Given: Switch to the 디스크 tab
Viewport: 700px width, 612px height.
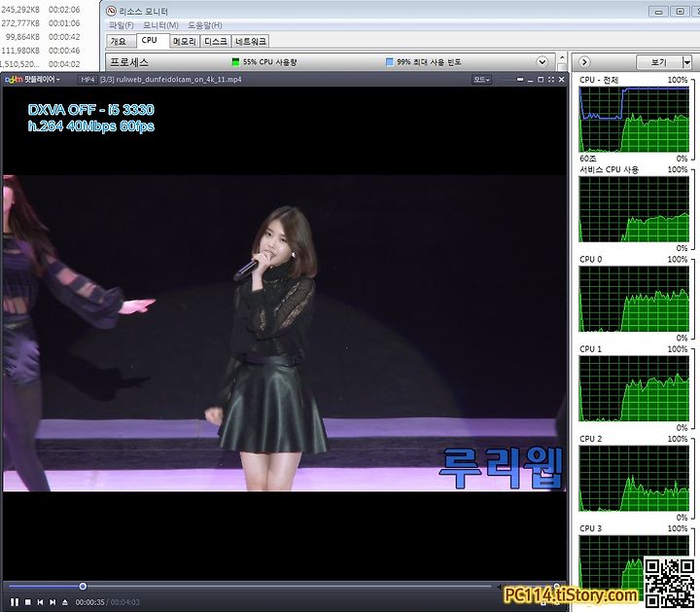Looking at the screenshot, I should point(216,42).
